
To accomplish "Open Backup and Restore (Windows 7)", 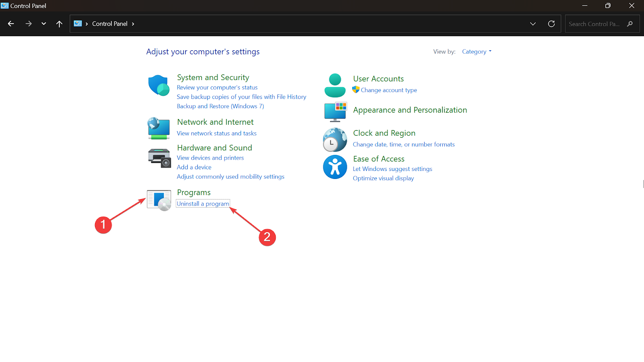I will [220, 106].
